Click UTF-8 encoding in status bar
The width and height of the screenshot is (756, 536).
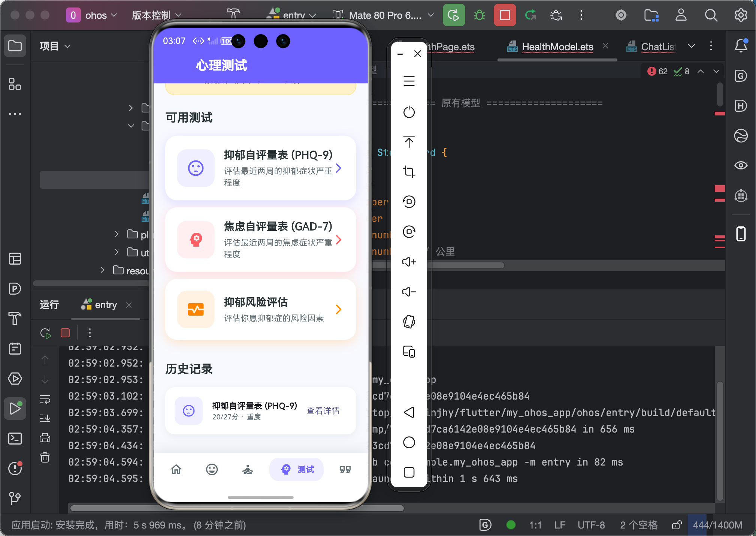tap(591, 525)
